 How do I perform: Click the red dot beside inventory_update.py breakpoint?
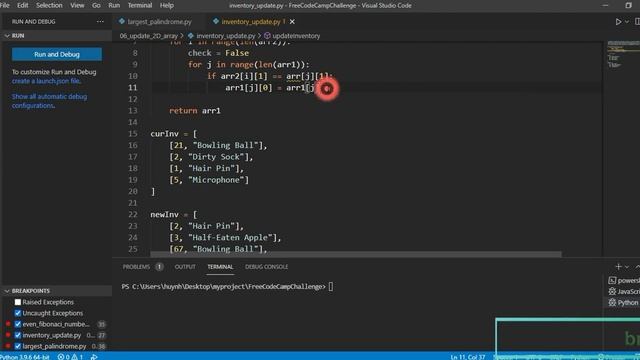pyautogui.click(x=8, y=335)
